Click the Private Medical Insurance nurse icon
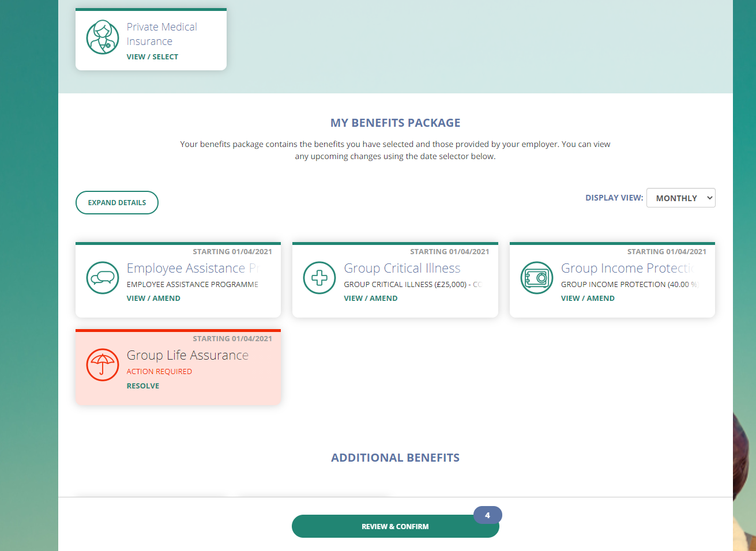Viewport: 756px width, 551px height. 103,37
